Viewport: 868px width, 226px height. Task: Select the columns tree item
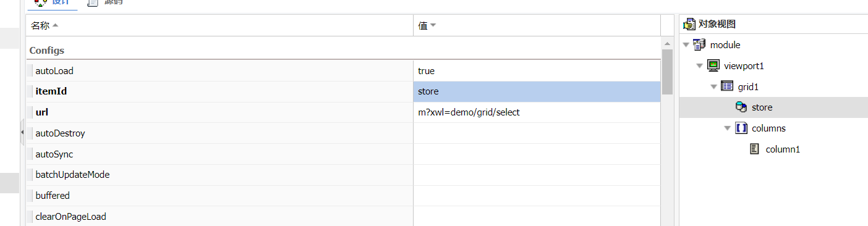[768, 128]
